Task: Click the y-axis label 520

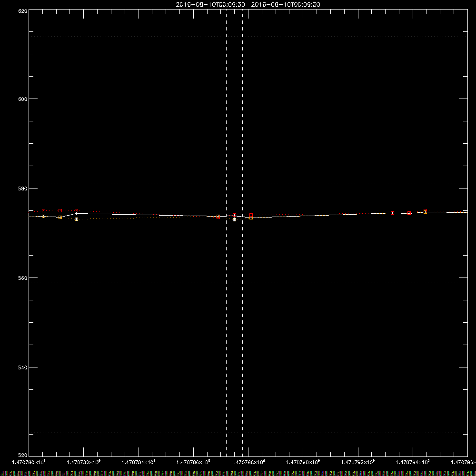Action: click(23, 455)
